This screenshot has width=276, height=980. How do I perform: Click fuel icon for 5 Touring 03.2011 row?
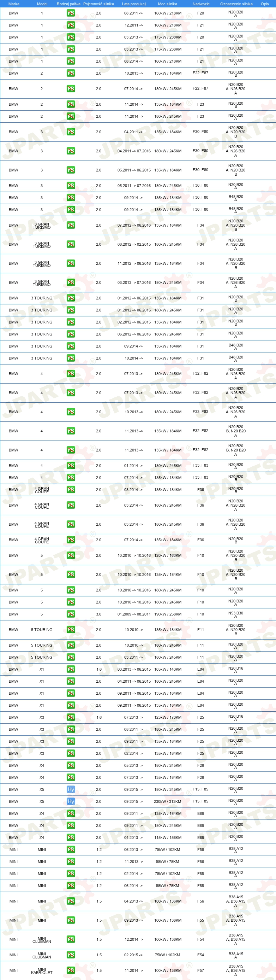pos(71,657)
